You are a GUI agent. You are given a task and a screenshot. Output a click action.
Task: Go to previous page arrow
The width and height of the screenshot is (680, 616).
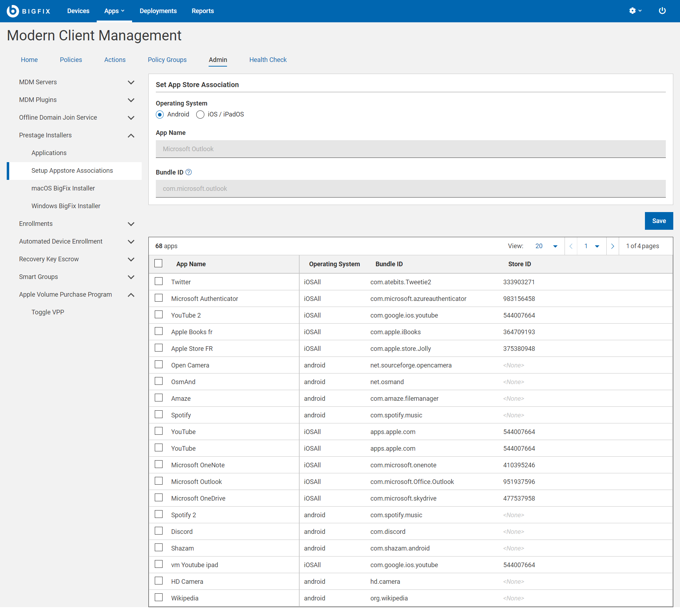coord(571,246)
